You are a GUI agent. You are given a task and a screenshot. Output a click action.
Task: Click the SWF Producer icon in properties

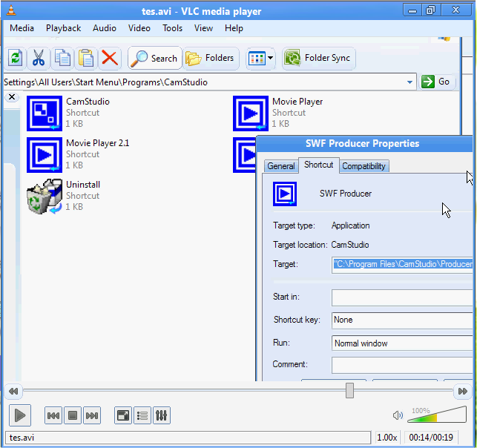(x=285, y=194)
